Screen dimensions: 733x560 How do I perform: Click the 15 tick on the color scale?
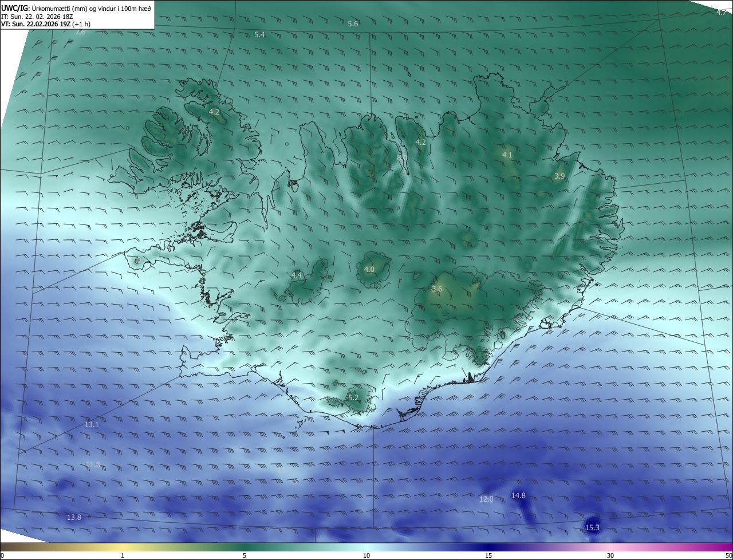tap(488, 555)
